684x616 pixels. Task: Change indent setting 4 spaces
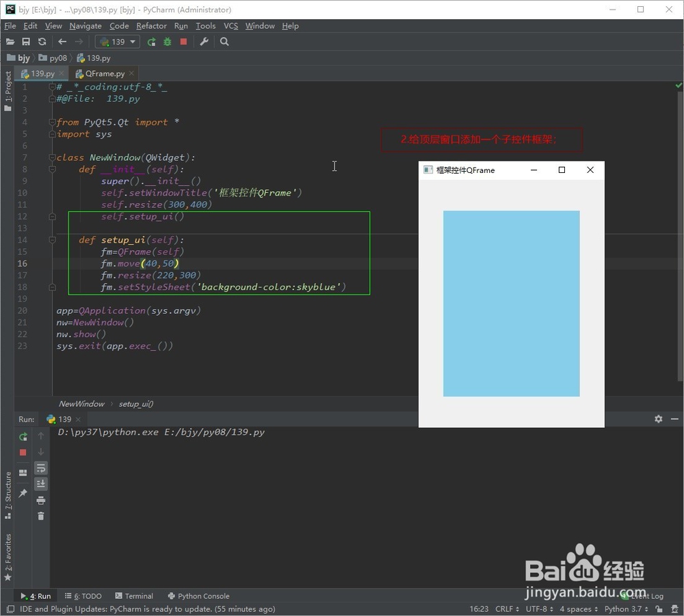coord(579,608)
